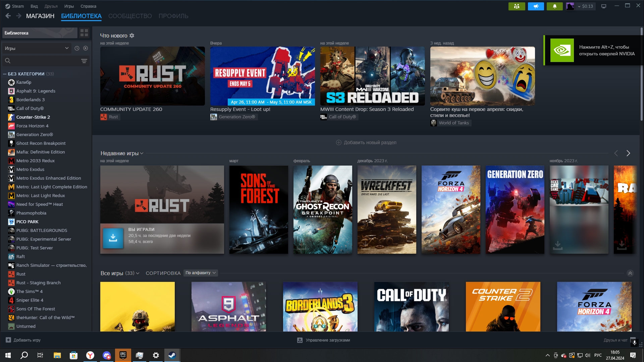Click the Библиотека home button
Screen dimensions: 644x362
click(40, 33)
